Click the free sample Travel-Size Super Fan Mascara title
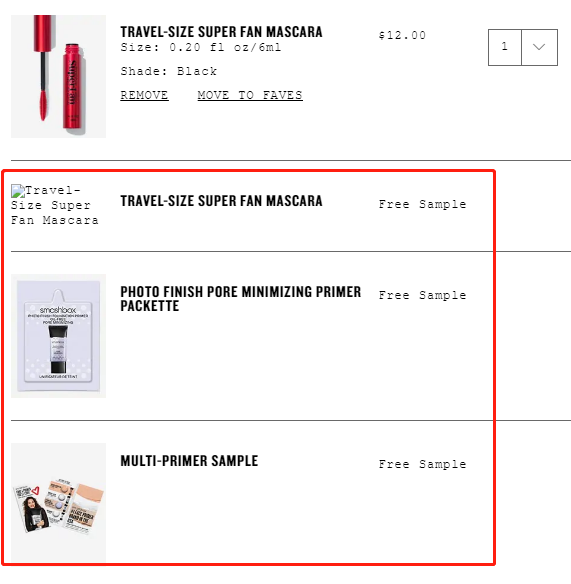Viewport: 571px width, 584px height. point(221,201)
